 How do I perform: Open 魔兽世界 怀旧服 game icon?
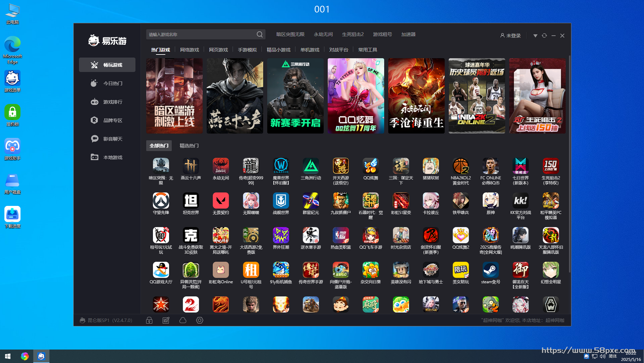281,166
